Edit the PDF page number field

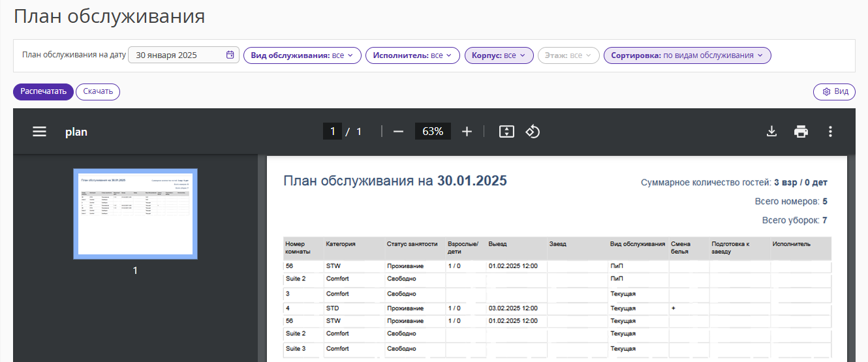tap(332, 131)
